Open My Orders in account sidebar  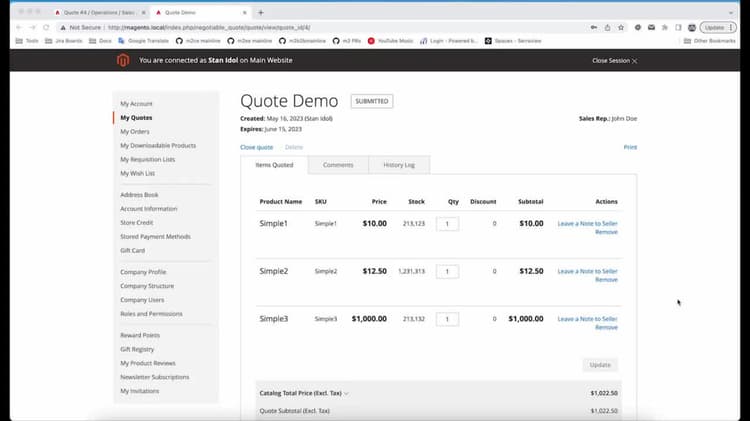[135, 131]
